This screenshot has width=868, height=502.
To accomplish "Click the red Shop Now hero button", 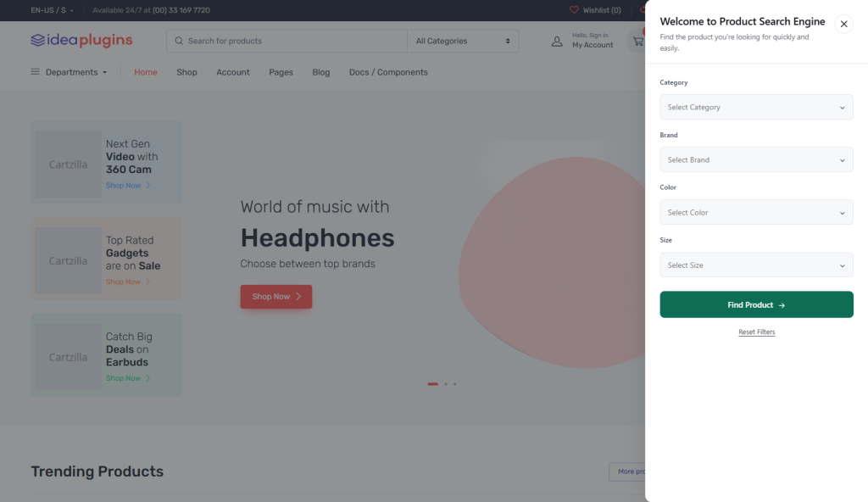I will pos(275,297).
